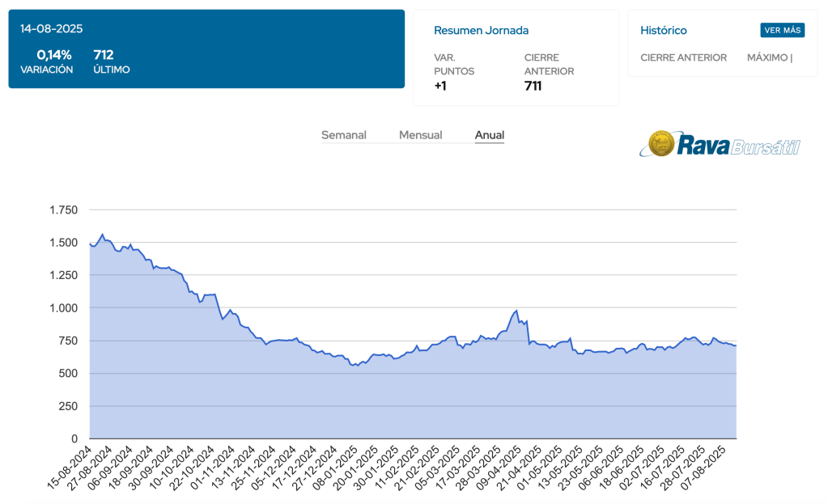Click the 14-08-2025 date header
Viewport: 828px width, 504px height.
coord(51,29)
